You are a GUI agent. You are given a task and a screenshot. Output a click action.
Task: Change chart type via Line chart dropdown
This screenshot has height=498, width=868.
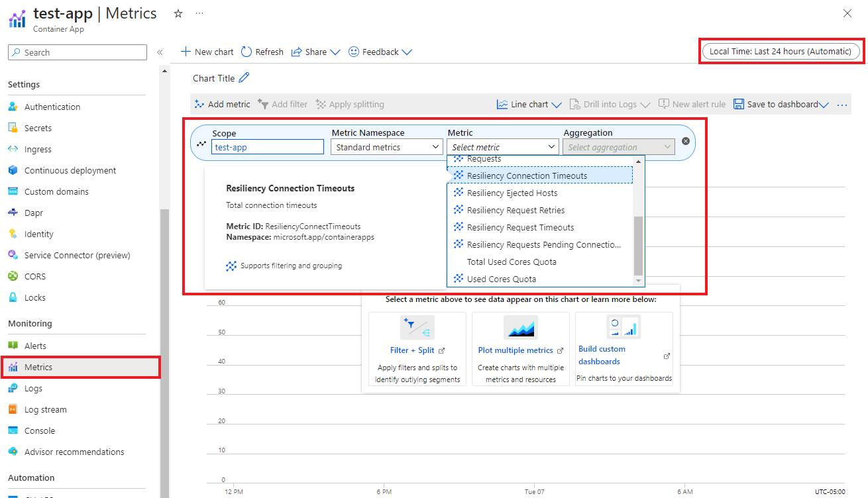click(529, 104)
